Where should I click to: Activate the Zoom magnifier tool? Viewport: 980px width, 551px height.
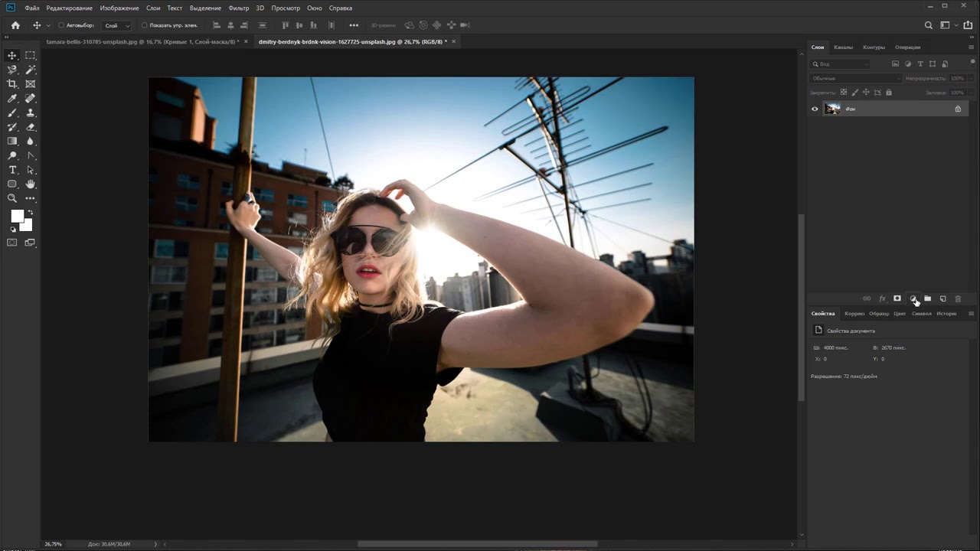[x=12, y=198]
